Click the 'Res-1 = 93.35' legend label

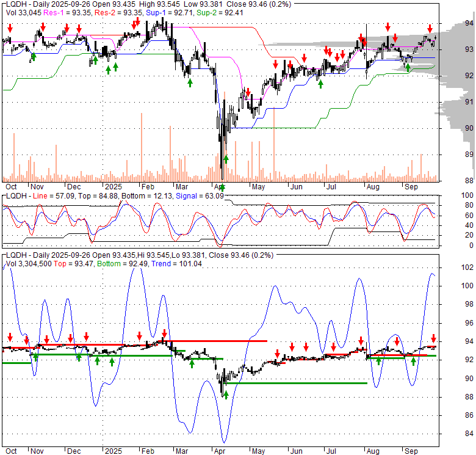tap(68, 13)
